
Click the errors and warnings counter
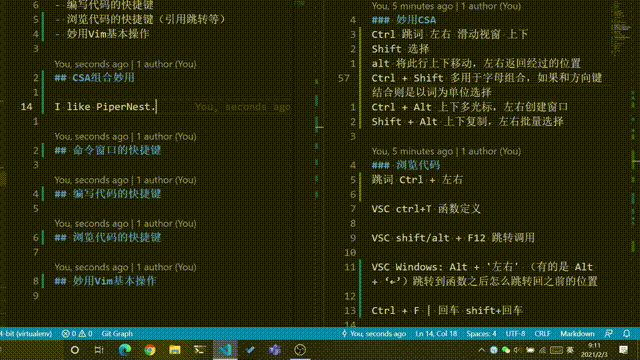click(77, 333)
